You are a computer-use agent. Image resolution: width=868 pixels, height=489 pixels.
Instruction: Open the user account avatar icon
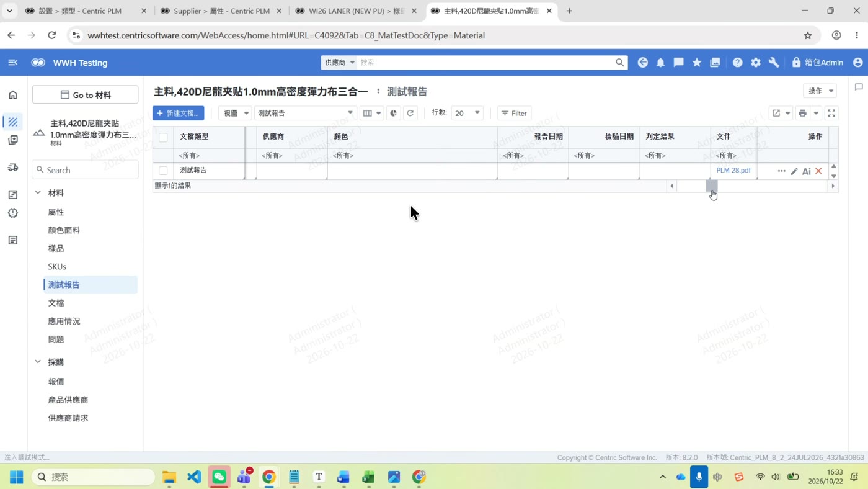click(x=858, y=63)
